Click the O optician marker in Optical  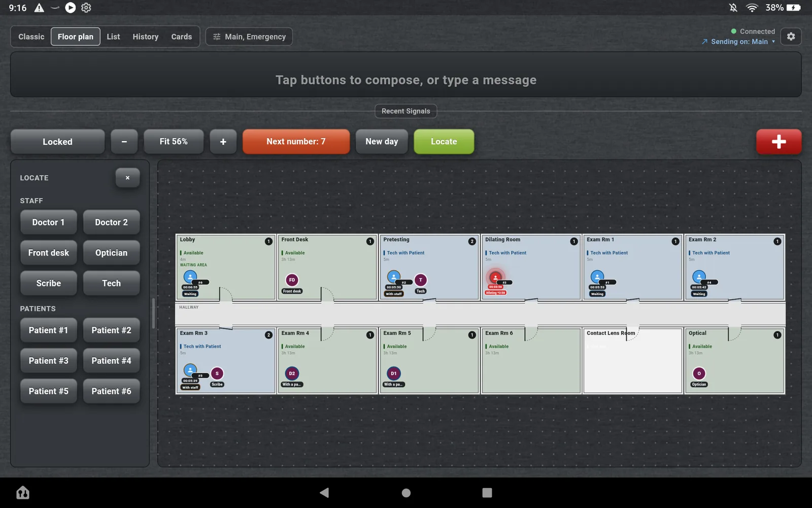point(699,373)
